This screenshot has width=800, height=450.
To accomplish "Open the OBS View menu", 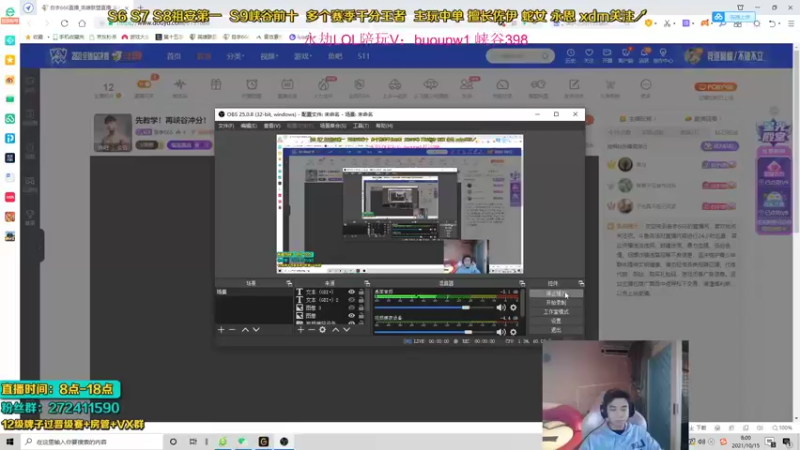I will (x=272, y=126).
